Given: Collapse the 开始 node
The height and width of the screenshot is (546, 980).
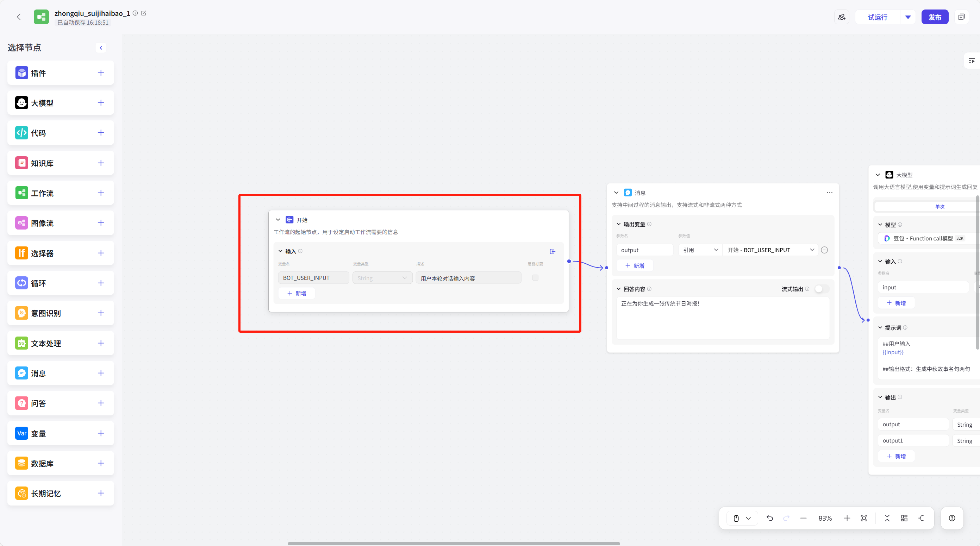Looking at the screenshot, I should pyautogui.click(x=278, y=220).
